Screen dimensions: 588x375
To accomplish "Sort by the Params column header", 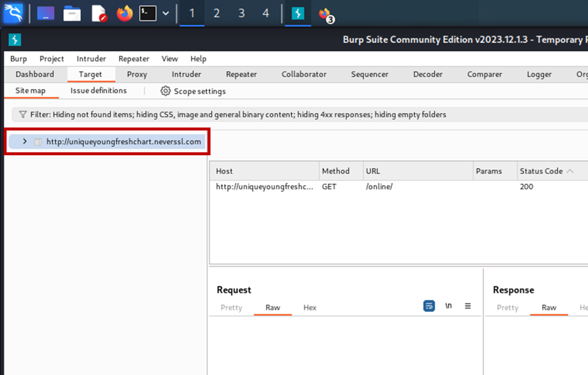I will pos(495,171).
